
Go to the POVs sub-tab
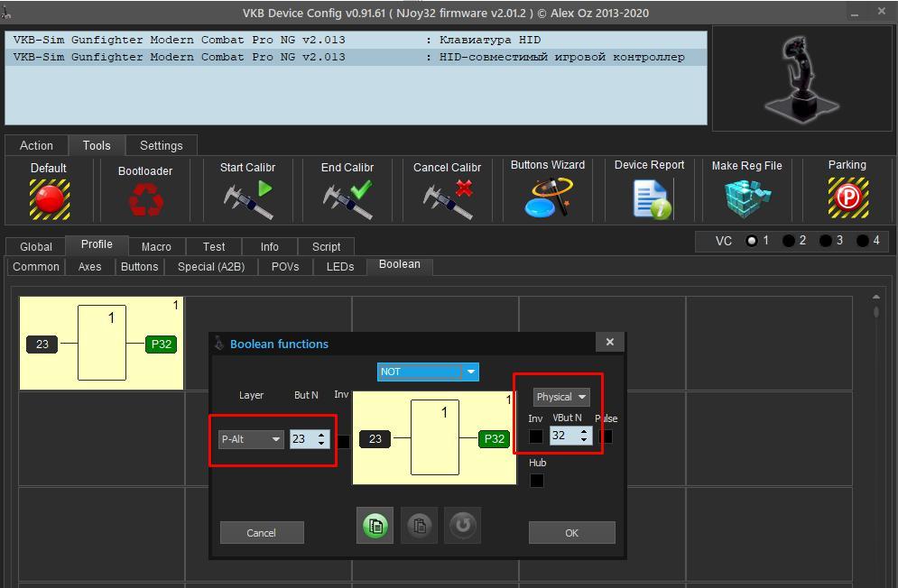[285, 267]
